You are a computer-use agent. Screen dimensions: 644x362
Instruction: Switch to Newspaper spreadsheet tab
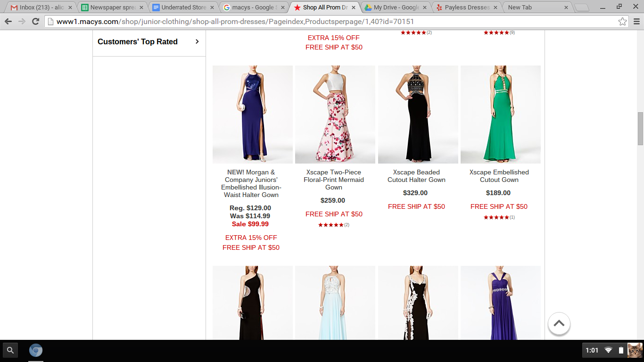tap(113, 8)
